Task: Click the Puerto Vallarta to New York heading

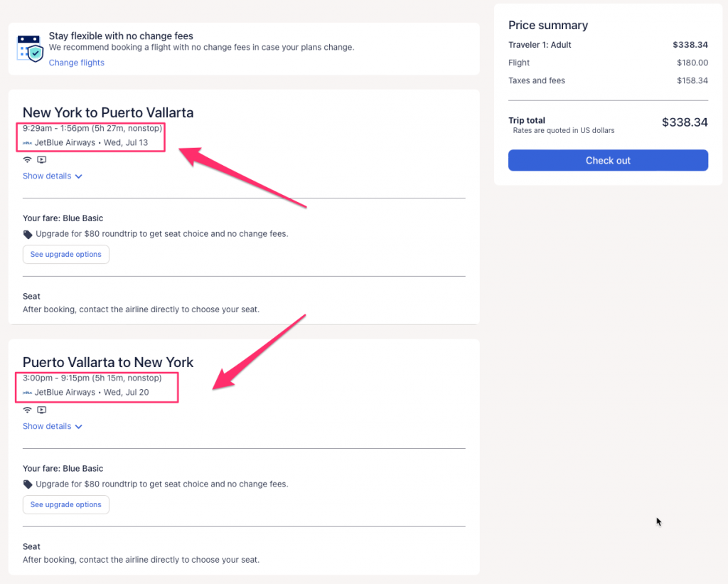Action: click(x=108, y=362)
